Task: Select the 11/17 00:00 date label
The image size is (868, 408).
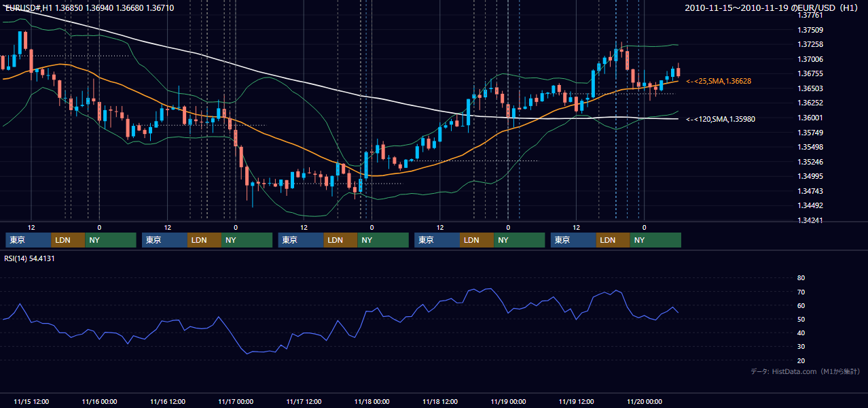Action: coord(236,401)
